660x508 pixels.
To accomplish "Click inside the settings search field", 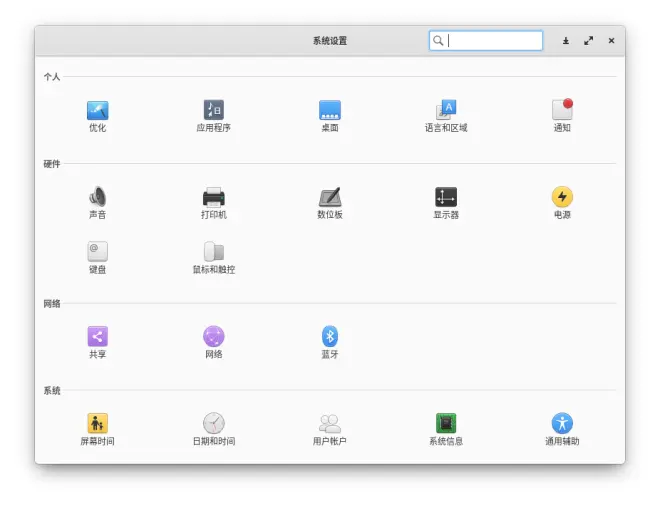I will click(x=486, y=41).
